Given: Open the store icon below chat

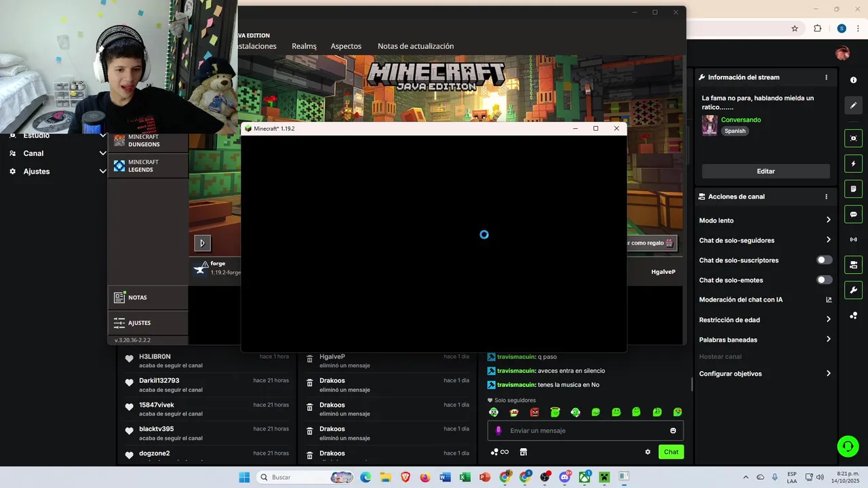Looking at the screenshot, I should pyautogui.click(x=523, y=452).
